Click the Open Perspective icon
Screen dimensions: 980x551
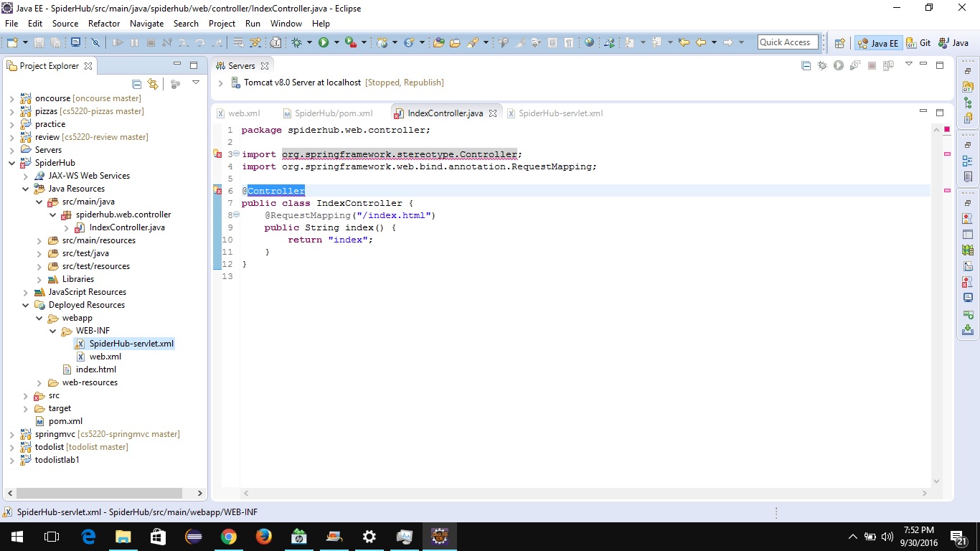pyautogui.click(x=839, y=43)
